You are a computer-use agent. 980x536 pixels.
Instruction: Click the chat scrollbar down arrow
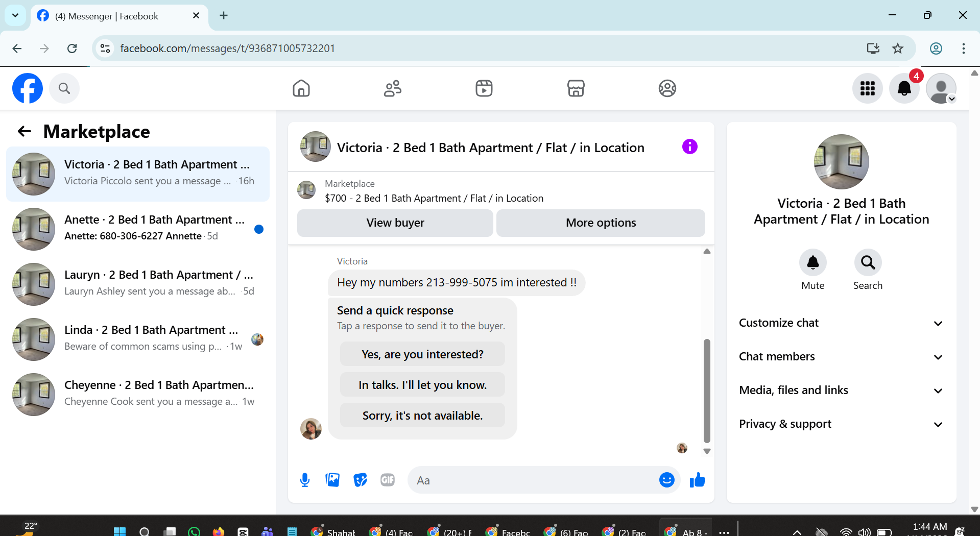[707, 451]
